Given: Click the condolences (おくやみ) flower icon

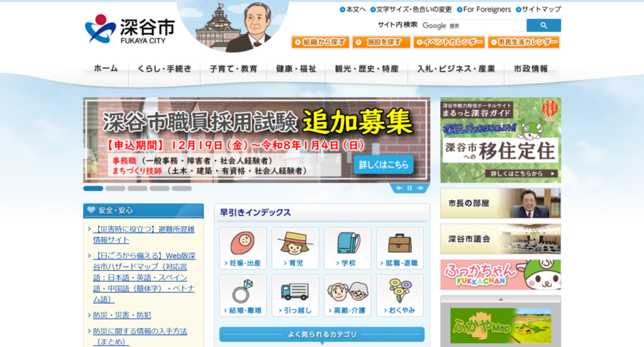Looking at the screenshot, I should click(x=399, y=295).
